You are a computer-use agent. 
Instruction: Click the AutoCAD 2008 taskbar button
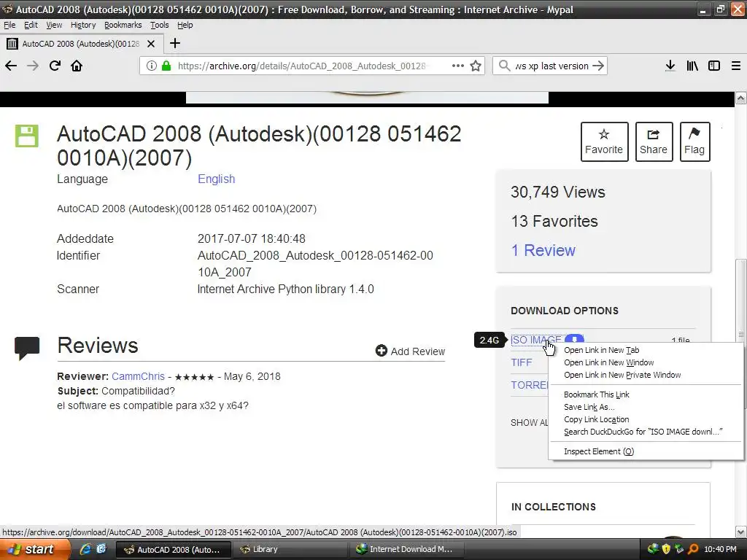[174, 549]
